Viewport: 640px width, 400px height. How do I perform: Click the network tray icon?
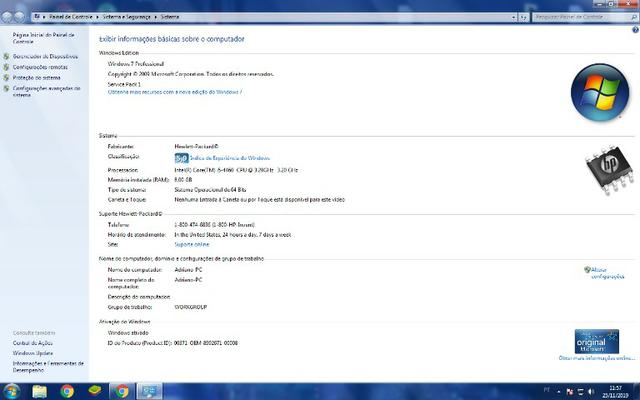pos(580,392)
